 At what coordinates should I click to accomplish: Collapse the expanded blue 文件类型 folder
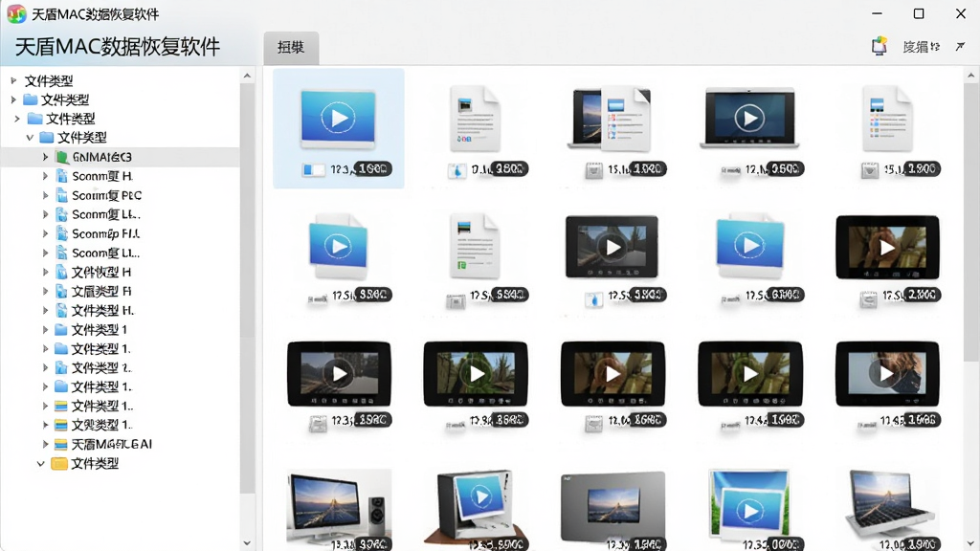[30, 138]
